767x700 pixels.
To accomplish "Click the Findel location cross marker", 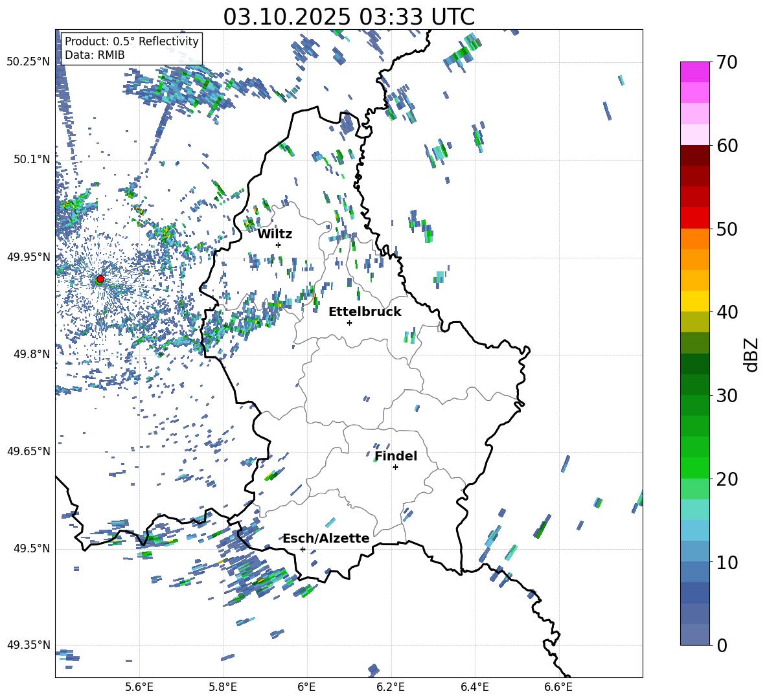I will click(x=395, y=467).
